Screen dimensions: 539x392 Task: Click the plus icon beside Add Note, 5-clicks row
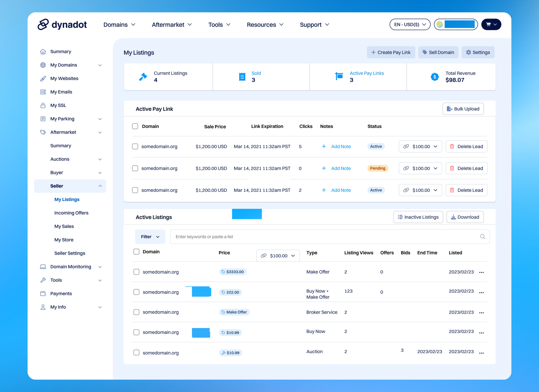tap(324, 146)
